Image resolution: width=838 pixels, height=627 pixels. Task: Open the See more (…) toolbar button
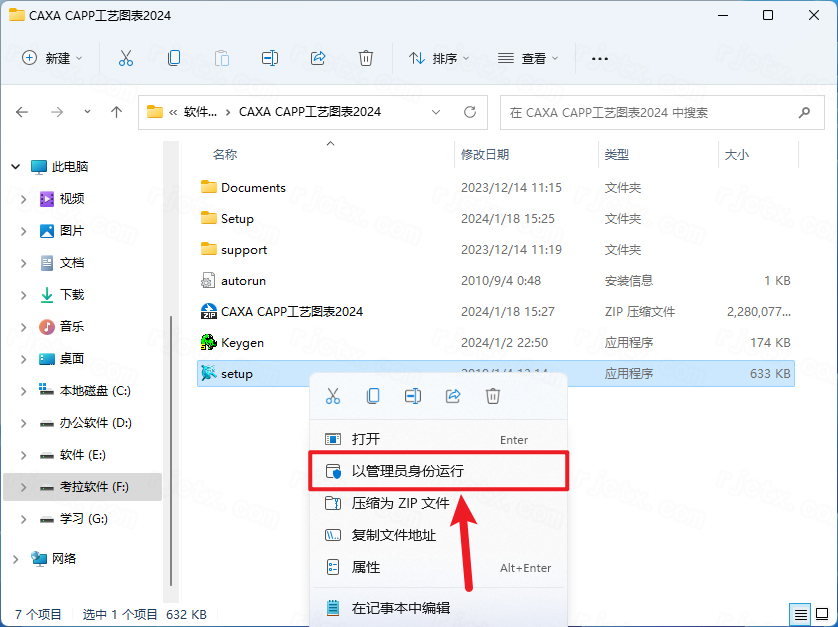point(600,58)
